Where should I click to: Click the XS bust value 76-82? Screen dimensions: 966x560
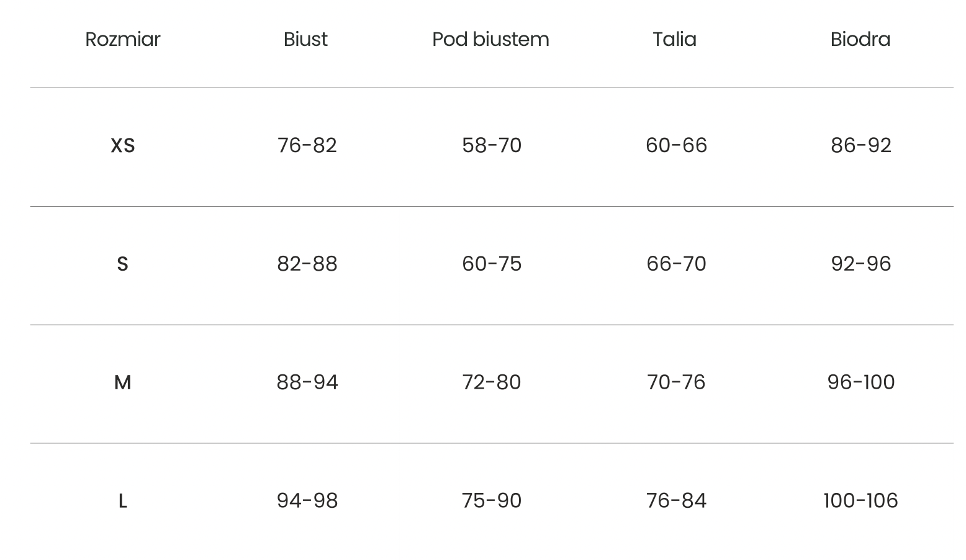(307, 145)
